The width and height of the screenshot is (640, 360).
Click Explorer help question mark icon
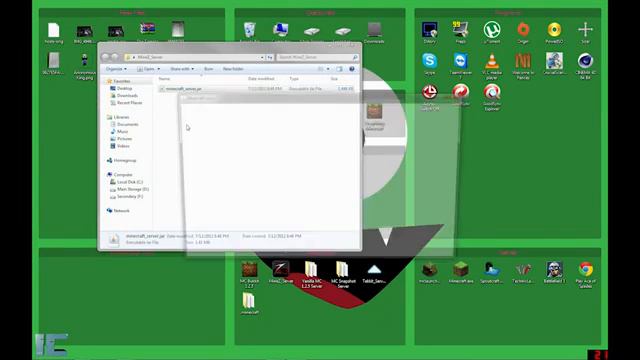coord(352,69)
